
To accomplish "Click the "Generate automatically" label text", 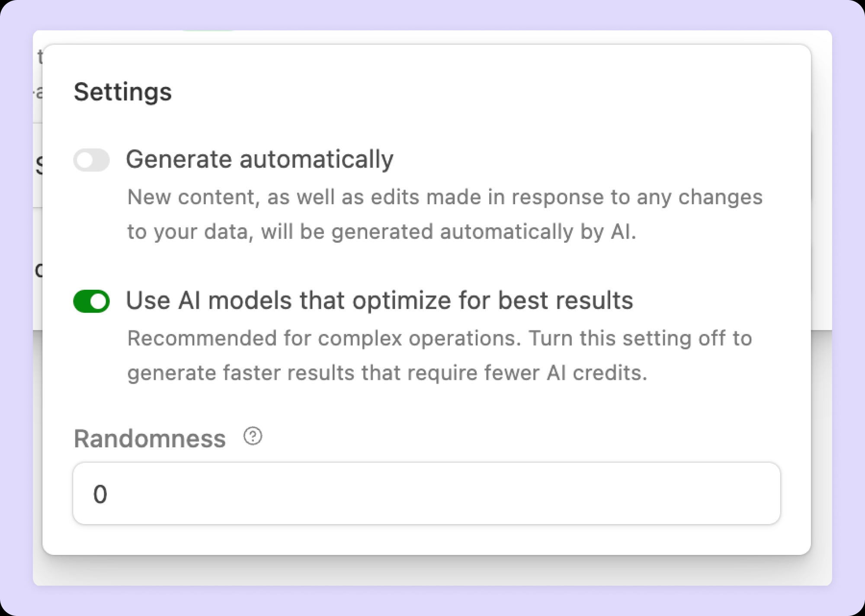I will (x=260, y=159).
